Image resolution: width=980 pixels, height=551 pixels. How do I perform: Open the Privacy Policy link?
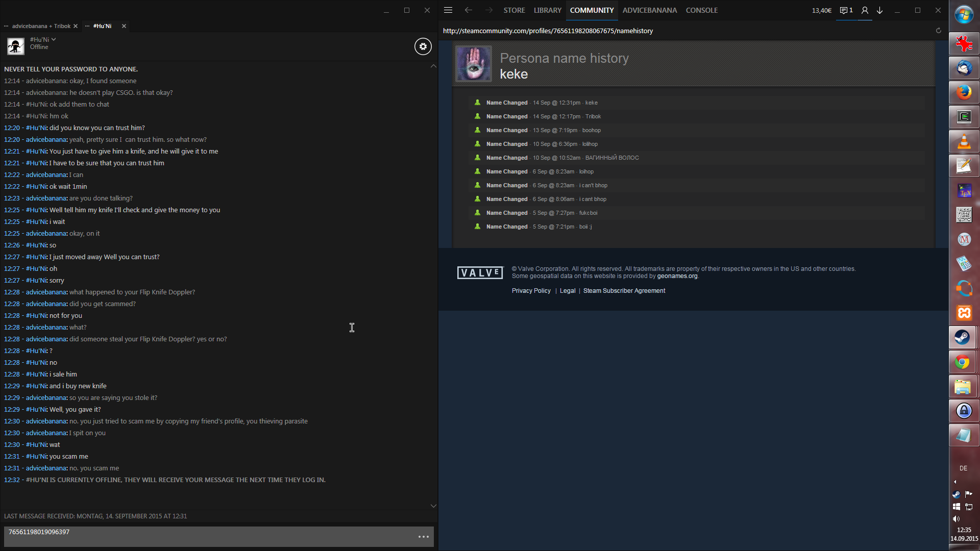(531, 291)
